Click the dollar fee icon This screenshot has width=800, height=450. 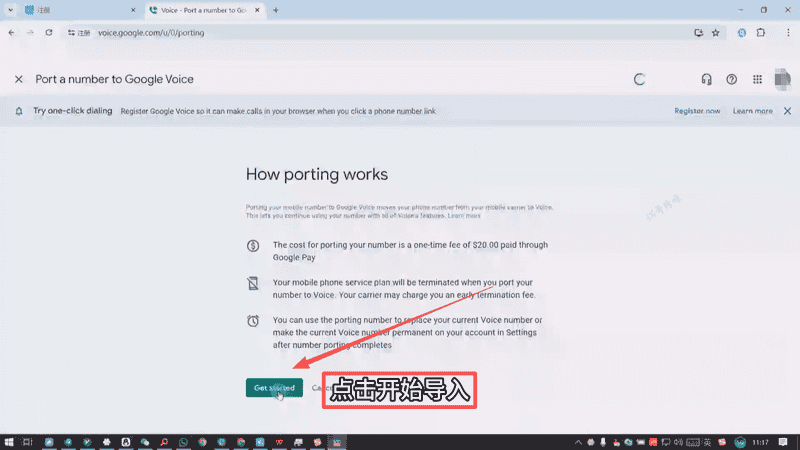point(253,246)
